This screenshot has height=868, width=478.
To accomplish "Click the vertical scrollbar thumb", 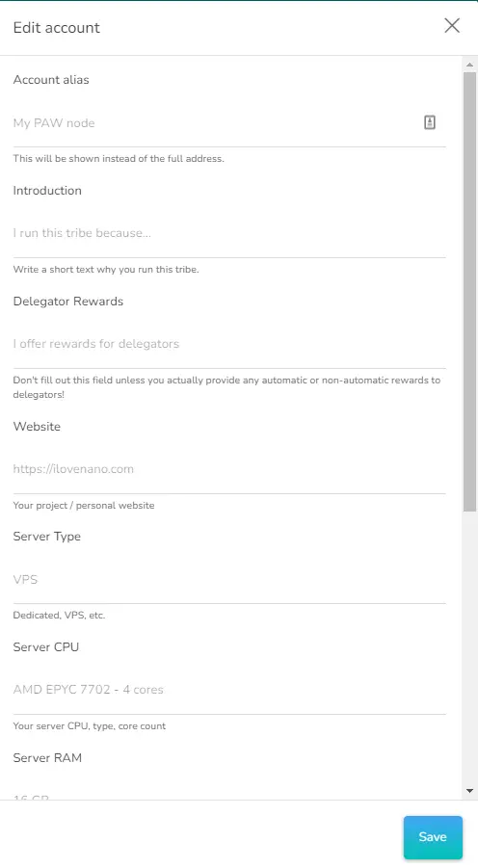I will click(x=469, y=291).
